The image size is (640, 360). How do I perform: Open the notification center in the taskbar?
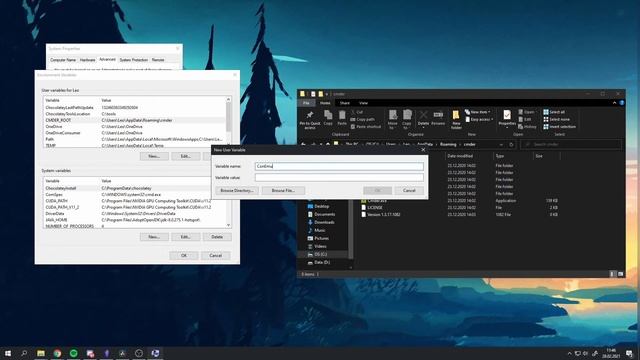tap(630, 353)
